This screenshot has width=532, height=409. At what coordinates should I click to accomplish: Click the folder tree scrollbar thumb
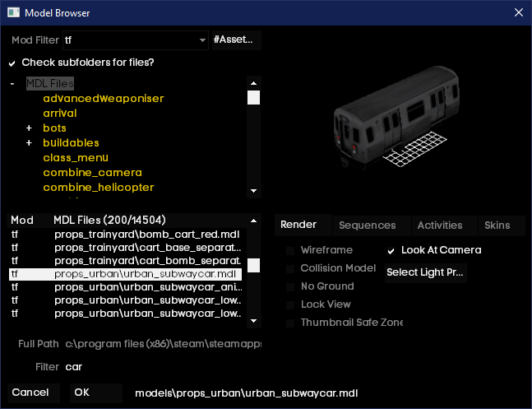click(x=253, y=98)
